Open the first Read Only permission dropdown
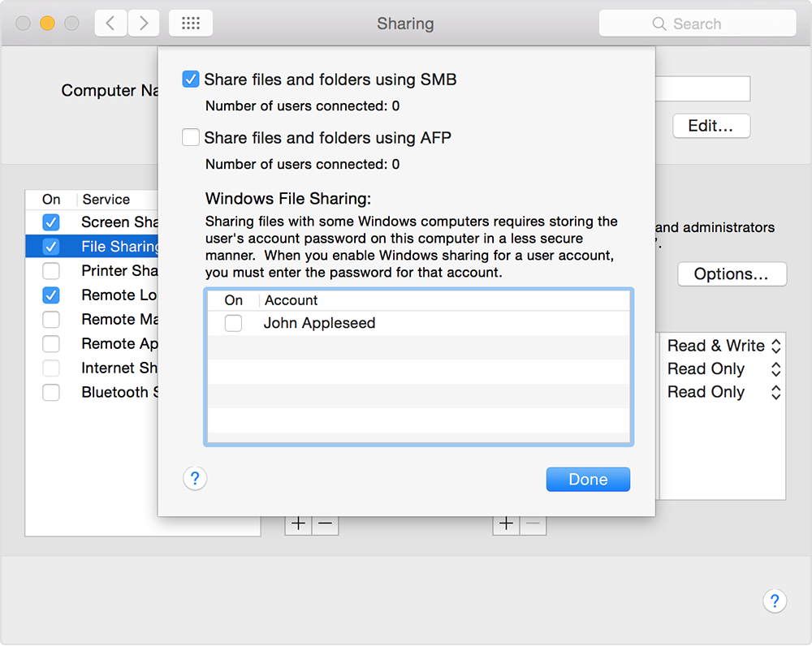The width and height of the screenshot is (812, 646). (723, 369)
